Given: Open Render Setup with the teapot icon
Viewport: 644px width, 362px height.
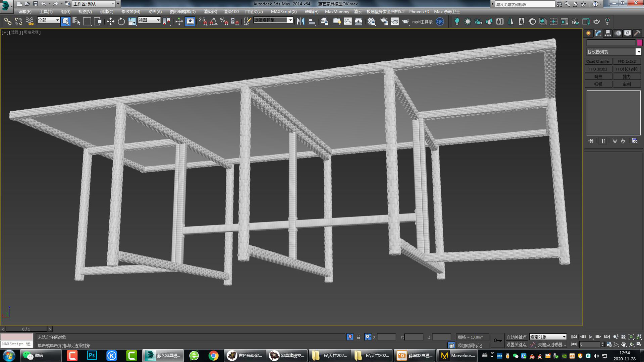Looking at the screenshot, I should tap(384, 21).
